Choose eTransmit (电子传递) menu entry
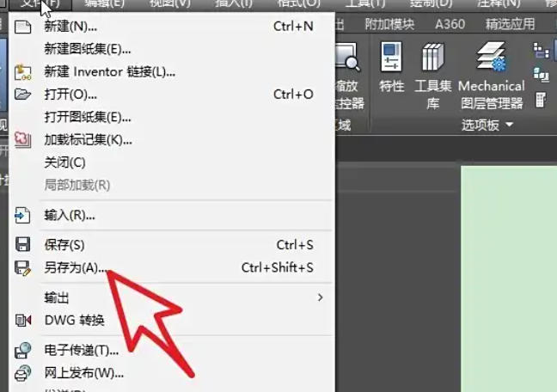Image resolution: width=557 pixels, height=392 pixels. point(171,351)
